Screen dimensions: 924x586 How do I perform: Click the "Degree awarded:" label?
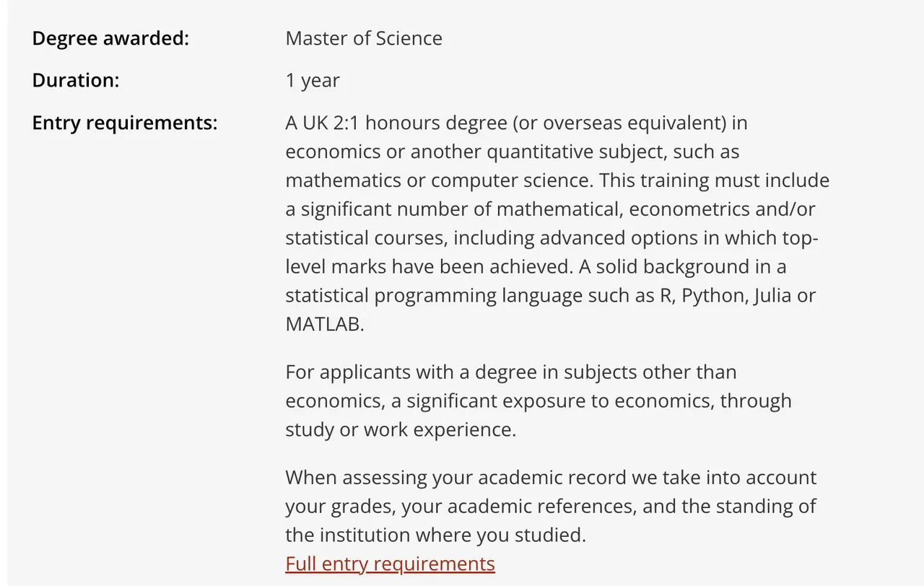coord(110,38)
